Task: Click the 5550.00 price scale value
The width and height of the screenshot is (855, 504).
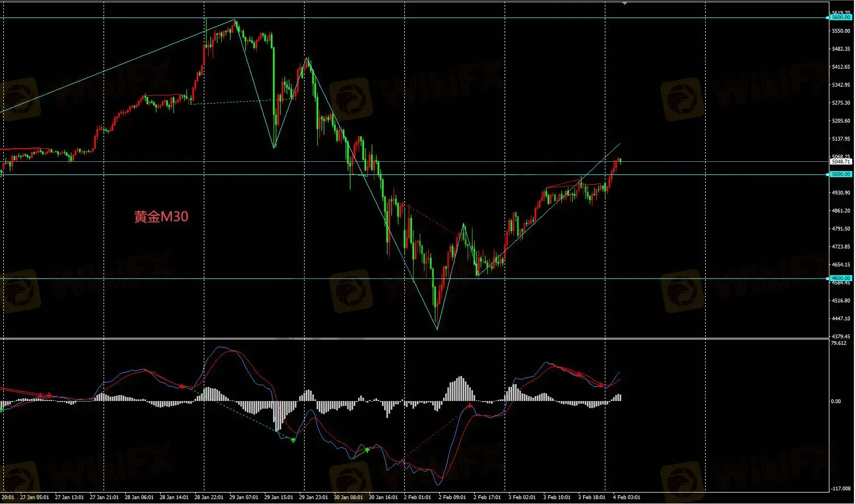Action: [x=841, y=31]
